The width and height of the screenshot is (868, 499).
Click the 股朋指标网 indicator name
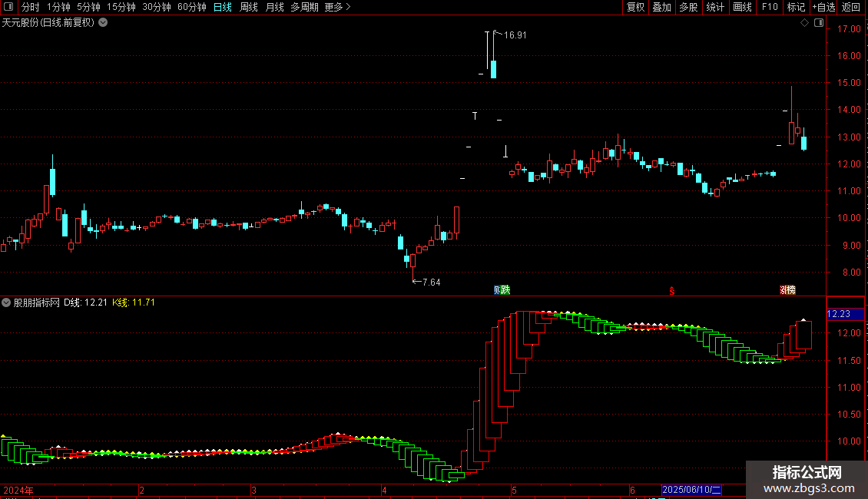click(37, 302)
